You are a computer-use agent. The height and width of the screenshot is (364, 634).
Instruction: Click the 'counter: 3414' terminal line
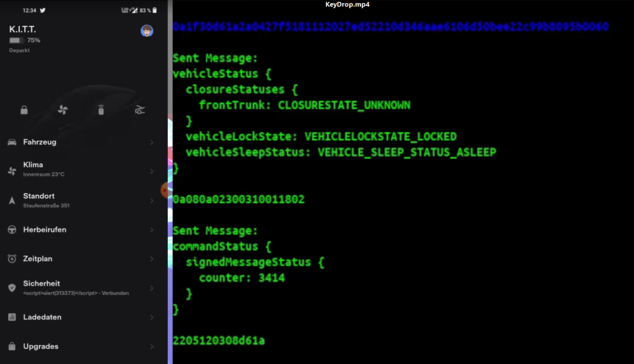coord(242,278)
